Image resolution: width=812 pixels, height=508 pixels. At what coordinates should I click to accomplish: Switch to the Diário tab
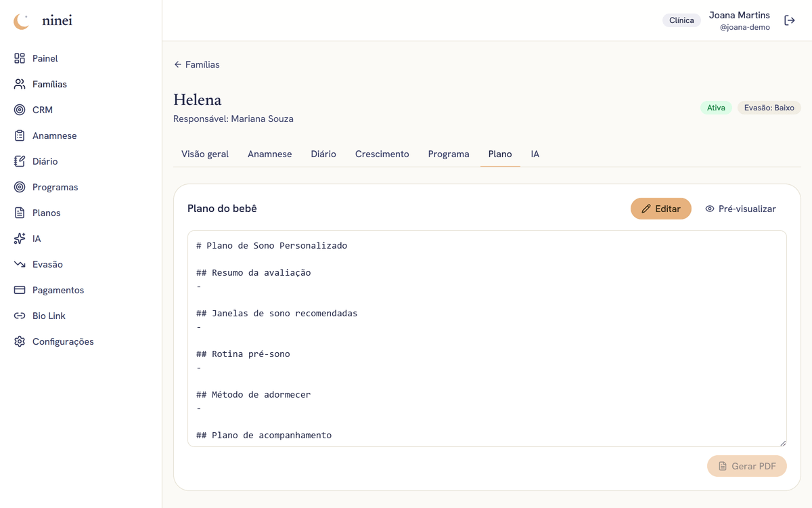323,154
